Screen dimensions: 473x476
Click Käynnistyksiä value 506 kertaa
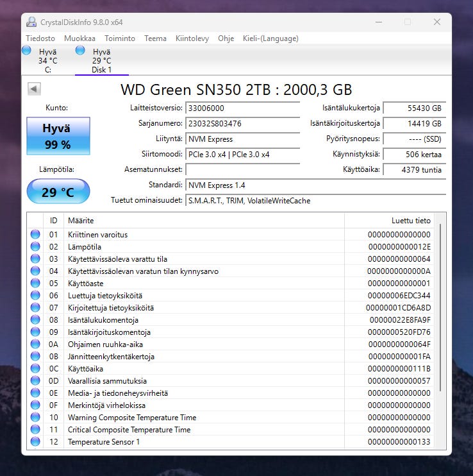point(415,154)
